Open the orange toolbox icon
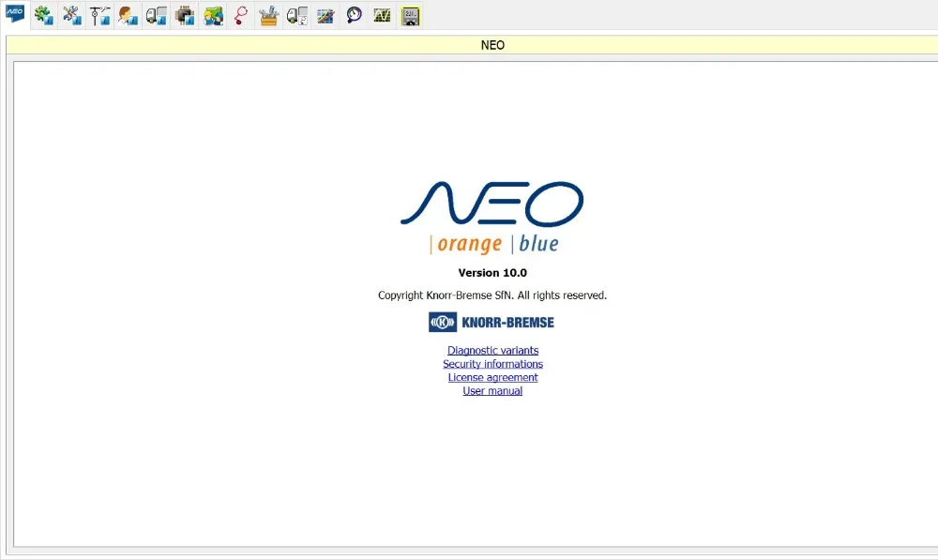 click(269, 15)
